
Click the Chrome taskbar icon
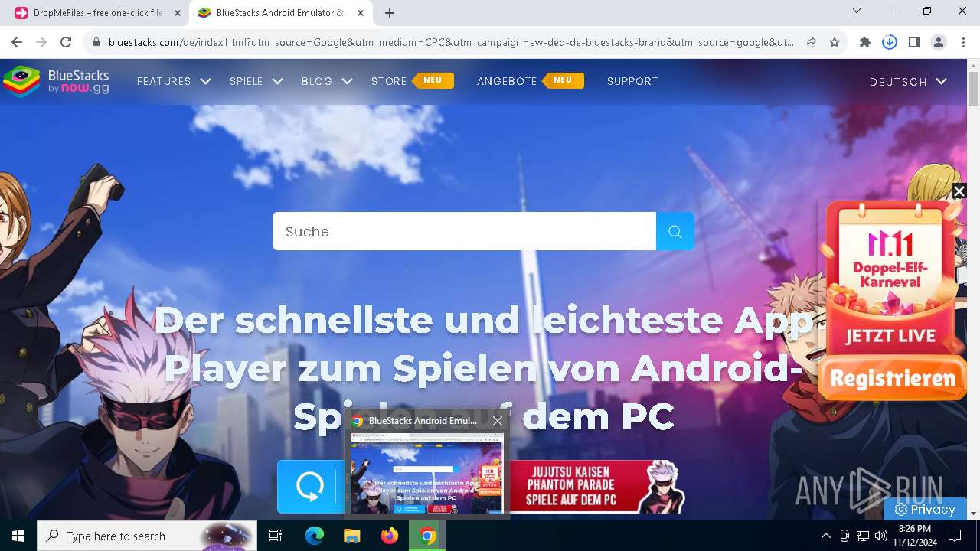pyautogui.click(x=427, y=536)
